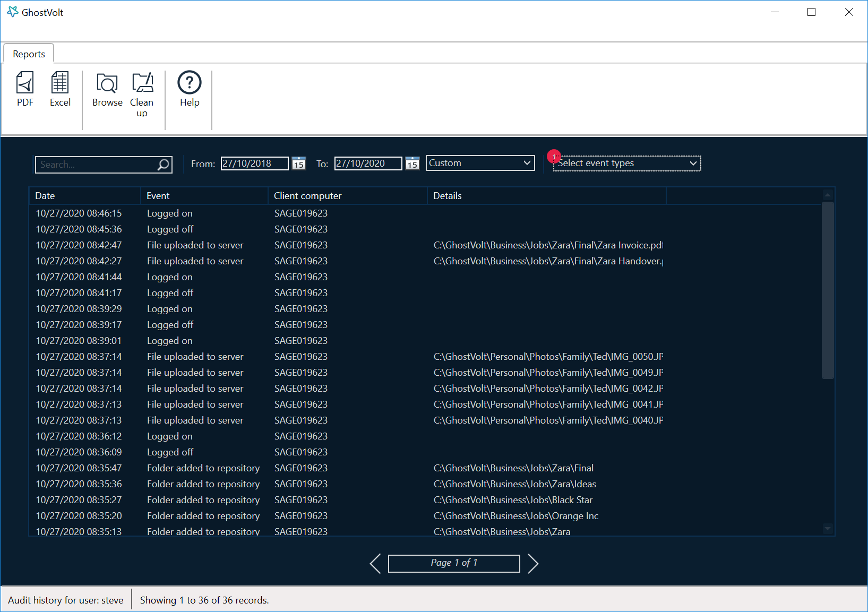Select the 08:39:17 Logged off row
The width and height of the screenshot is (868, 612).
click(425, 324)
